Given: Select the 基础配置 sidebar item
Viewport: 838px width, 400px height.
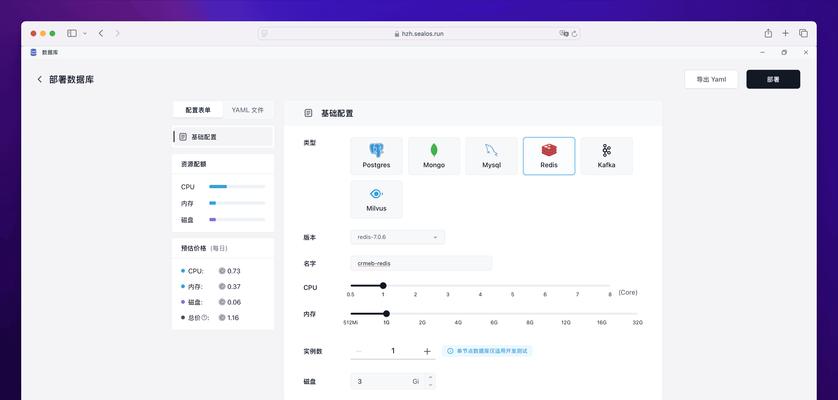Looking at the screenshot, I should (x=223, y=137).
